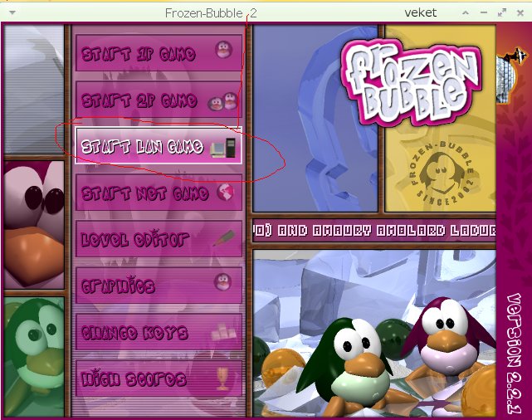Click the globe icon on Net Game
This screenshot has height=420, width=532.
point(225,193)
